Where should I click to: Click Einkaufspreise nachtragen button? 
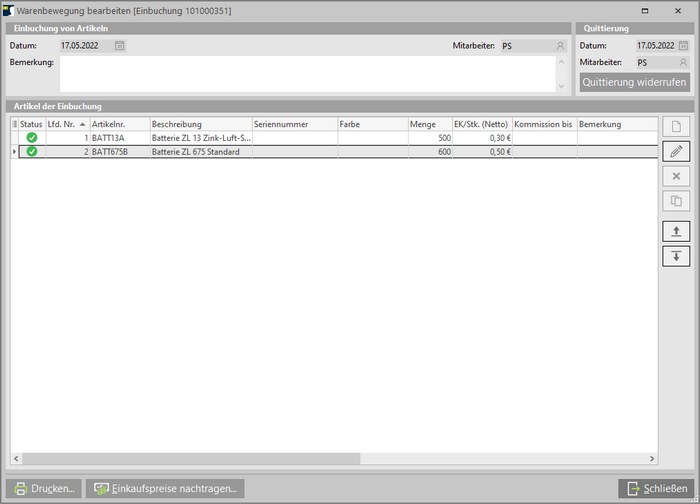166,489
